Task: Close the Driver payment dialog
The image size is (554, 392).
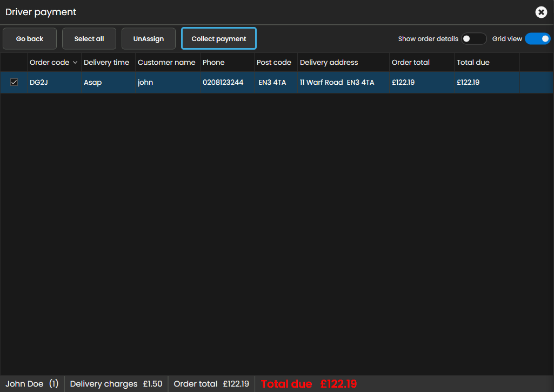Action: [540, 12]
